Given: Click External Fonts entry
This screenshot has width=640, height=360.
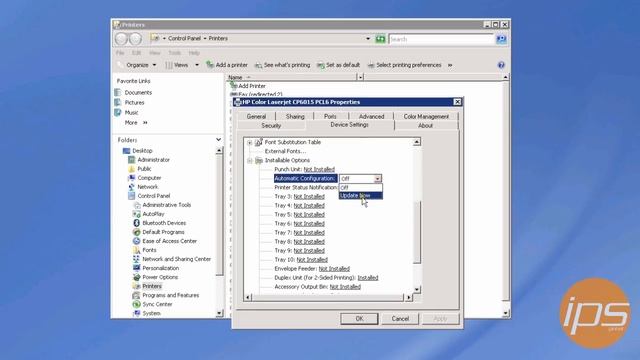Looking at the screenshot, I should pyautogui.click(x=285, y=151).
